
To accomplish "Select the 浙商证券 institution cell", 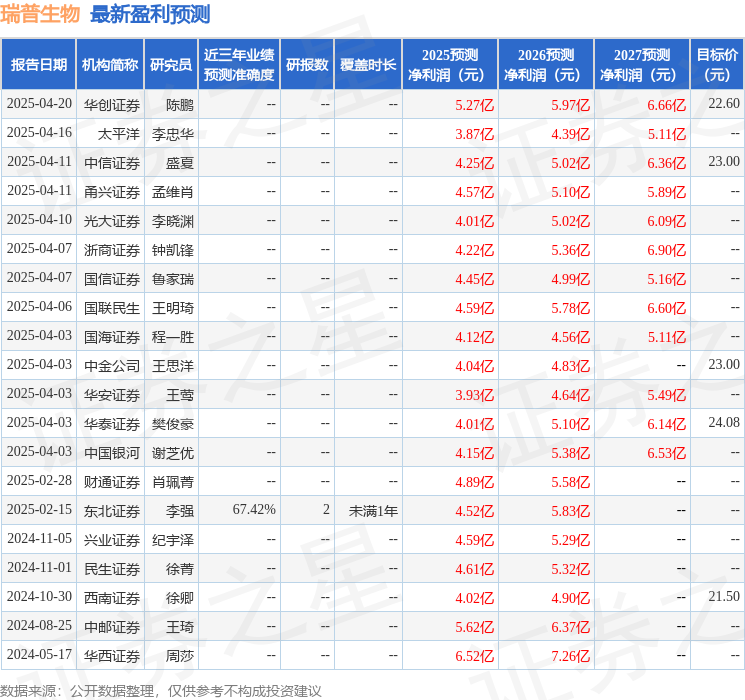I will [112, 249].
